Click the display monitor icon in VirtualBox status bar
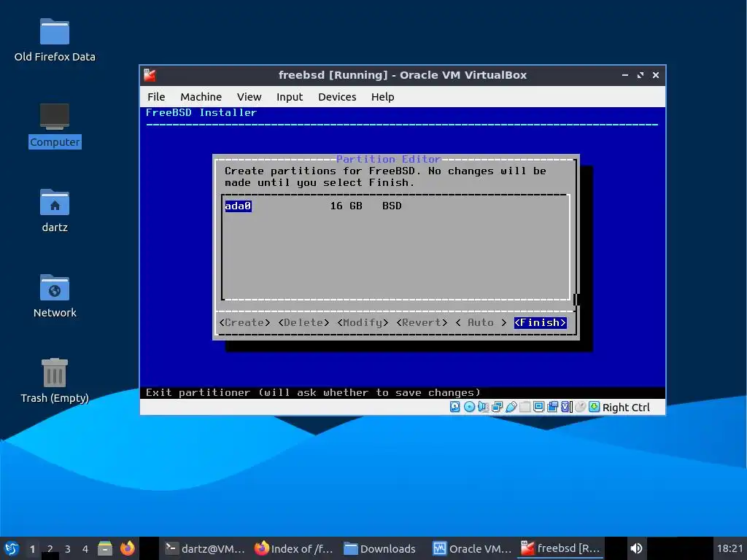This screenshot has height=560, width=747. 539,407
